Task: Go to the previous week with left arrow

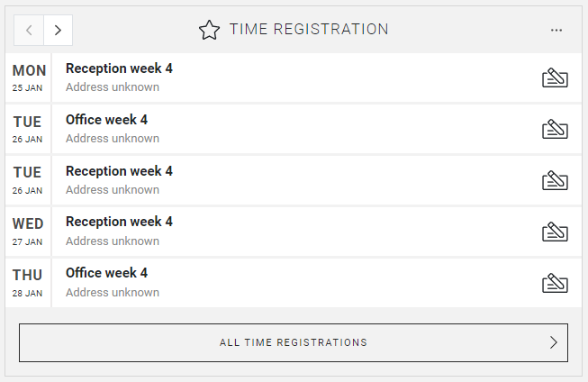Action: (x=29, y=30)
